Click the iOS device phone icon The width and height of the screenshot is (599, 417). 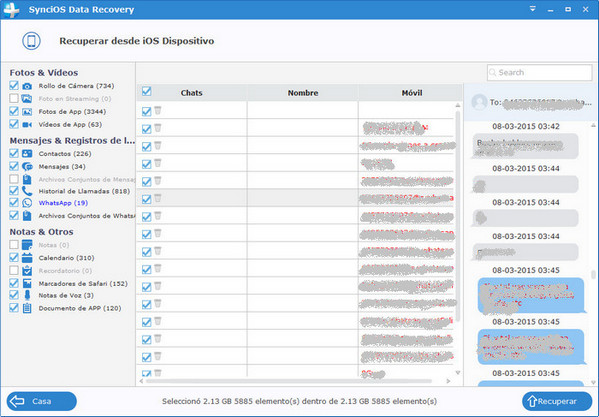(x=31, y=41)
